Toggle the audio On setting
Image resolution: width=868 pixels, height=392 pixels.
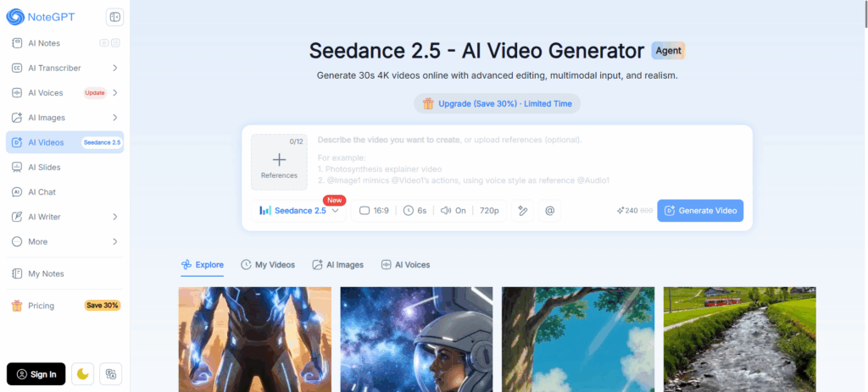453,211
